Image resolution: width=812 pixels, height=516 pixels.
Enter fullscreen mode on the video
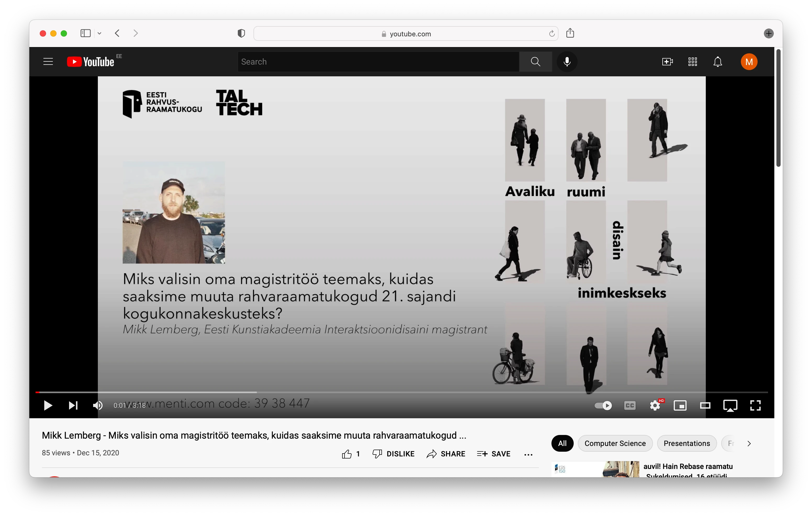[755, 405]
